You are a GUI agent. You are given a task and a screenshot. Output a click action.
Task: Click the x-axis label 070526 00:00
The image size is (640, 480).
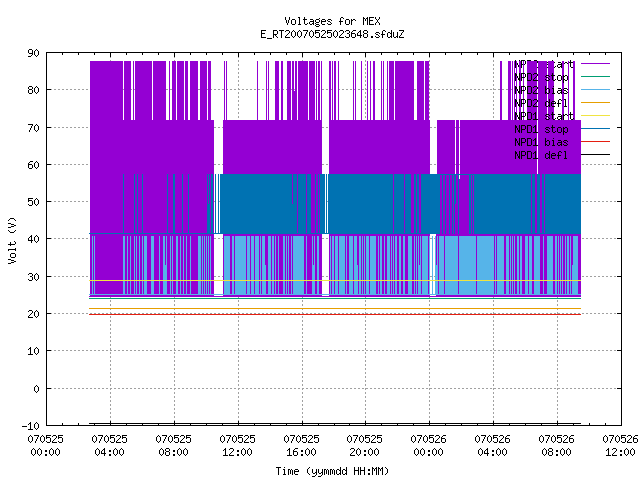pos(429,446)
